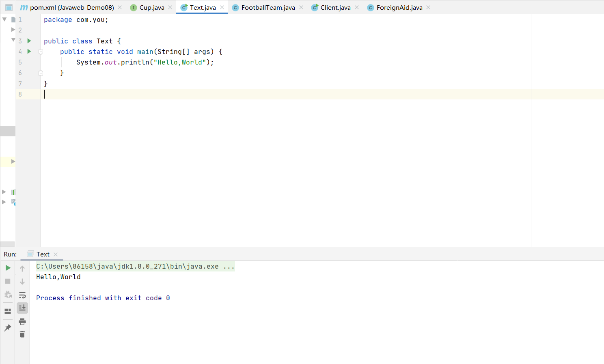Click the Up stack trace arrow
The width and height of the screenshot is (604, 364).
click(x=22, y=268)
